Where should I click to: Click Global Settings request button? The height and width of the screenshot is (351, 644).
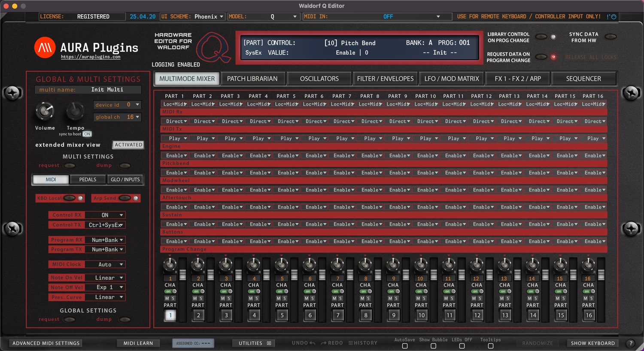coord(69,320)
